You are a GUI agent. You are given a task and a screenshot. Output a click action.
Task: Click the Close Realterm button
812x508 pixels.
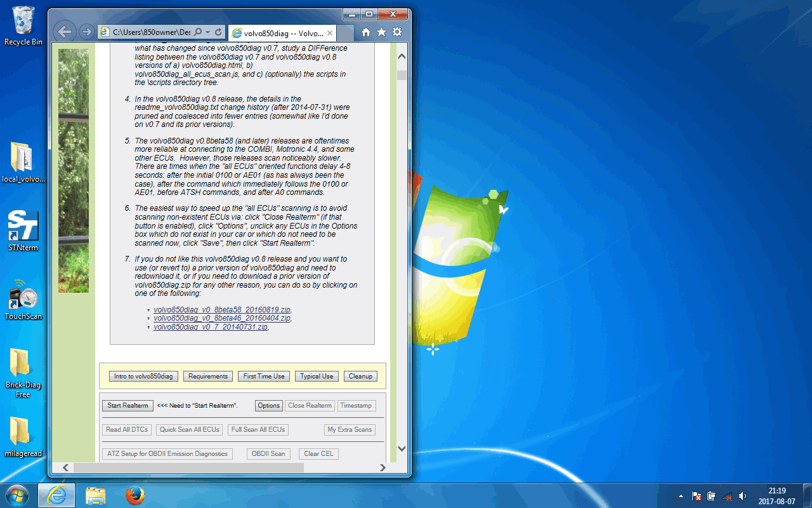310,406
